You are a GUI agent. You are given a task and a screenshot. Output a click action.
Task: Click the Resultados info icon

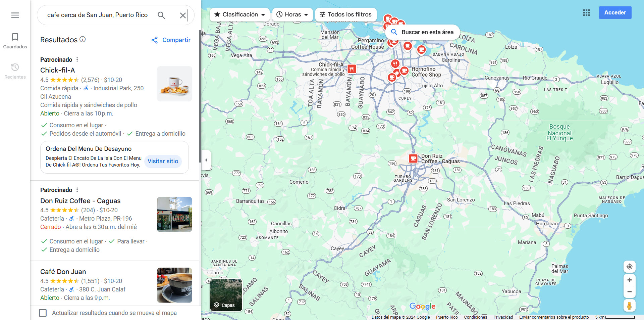click(83, 39)
